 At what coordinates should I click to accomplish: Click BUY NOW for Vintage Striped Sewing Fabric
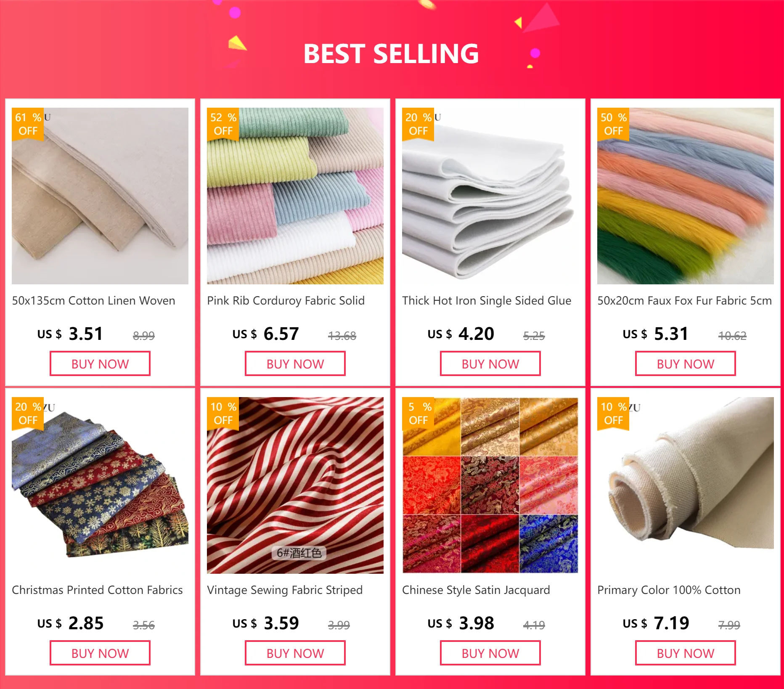pos(295,653)
